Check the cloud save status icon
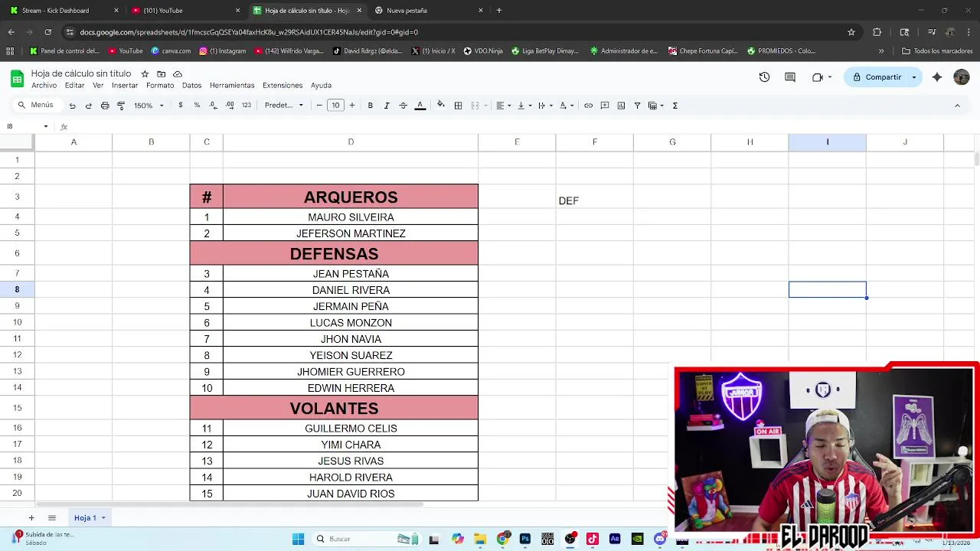980x551 pixels. pyautogui.click(x=178, y=74)
